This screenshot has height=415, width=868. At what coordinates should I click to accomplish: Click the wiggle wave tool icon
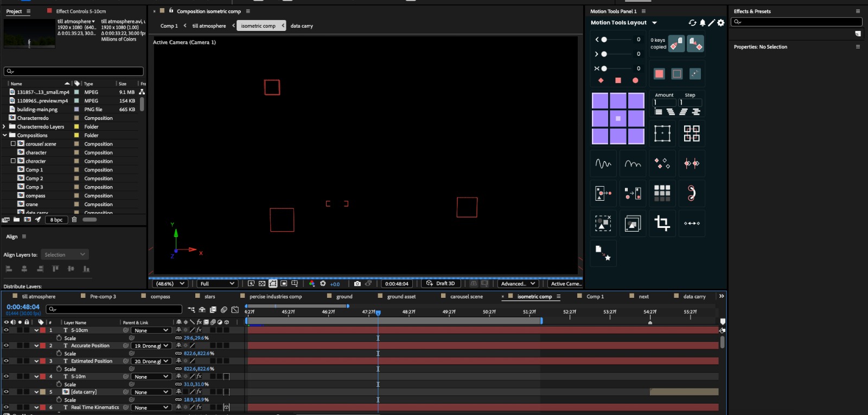pos(603,163)
